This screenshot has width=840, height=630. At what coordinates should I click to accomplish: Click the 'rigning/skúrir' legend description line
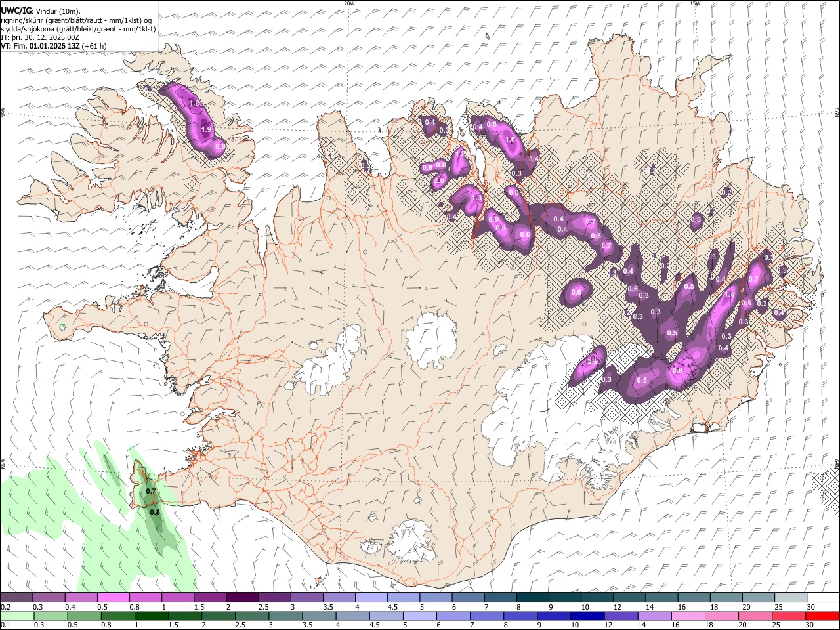[x=77, y=20]
